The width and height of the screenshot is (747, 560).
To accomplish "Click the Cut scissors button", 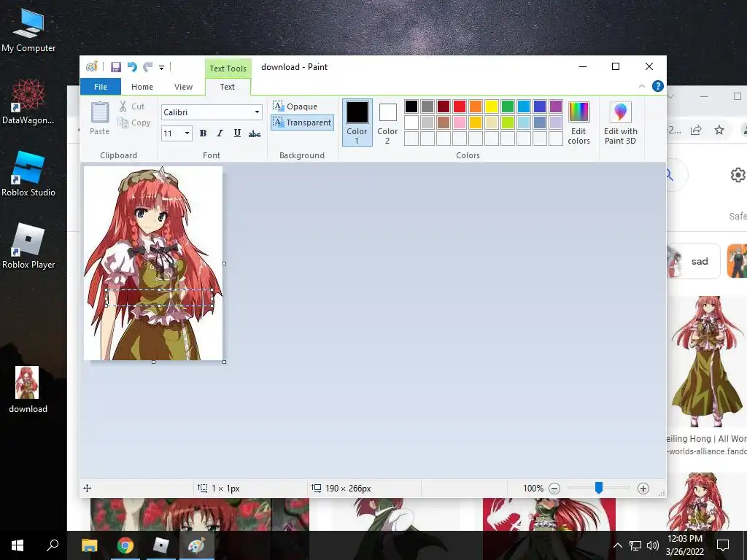I will coord(132,106).
